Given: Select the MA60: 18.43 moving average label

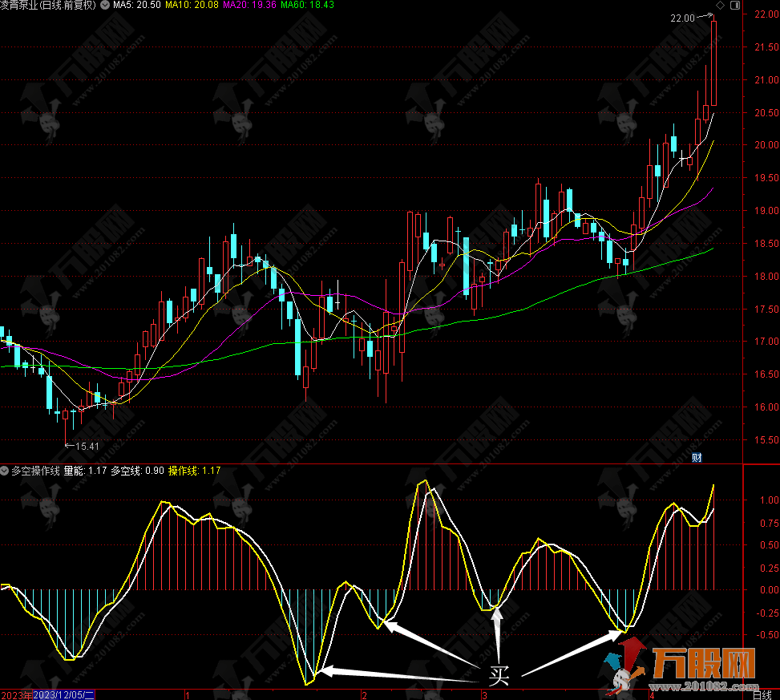Looking at the screenshot, I should click(307, 5).
